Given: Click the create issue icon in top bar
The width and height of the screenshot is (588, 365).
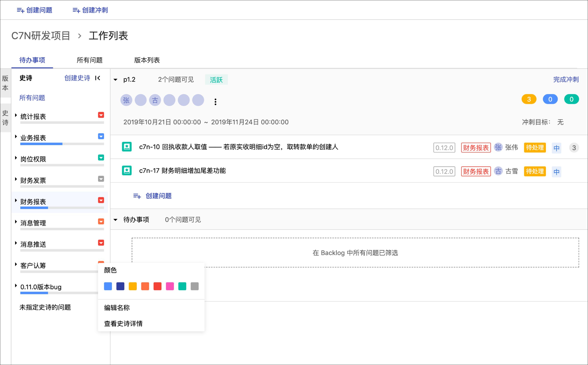Looking at the screenshot, I should pyautogui.click(x=20, y=10).
